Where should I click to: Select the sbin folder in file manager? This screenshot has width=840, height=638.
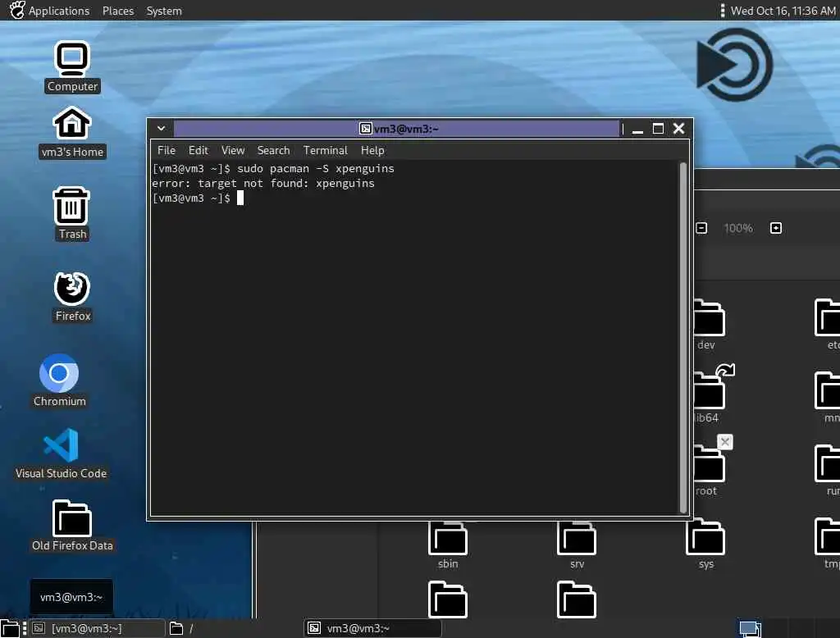(x=448, y=545)
